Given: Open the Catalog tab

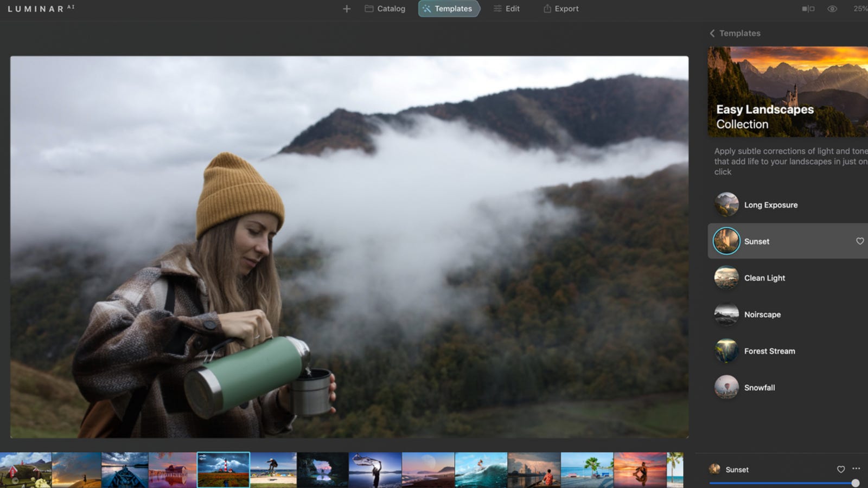Looking at the screenshot, I should [x=385, y=9].
